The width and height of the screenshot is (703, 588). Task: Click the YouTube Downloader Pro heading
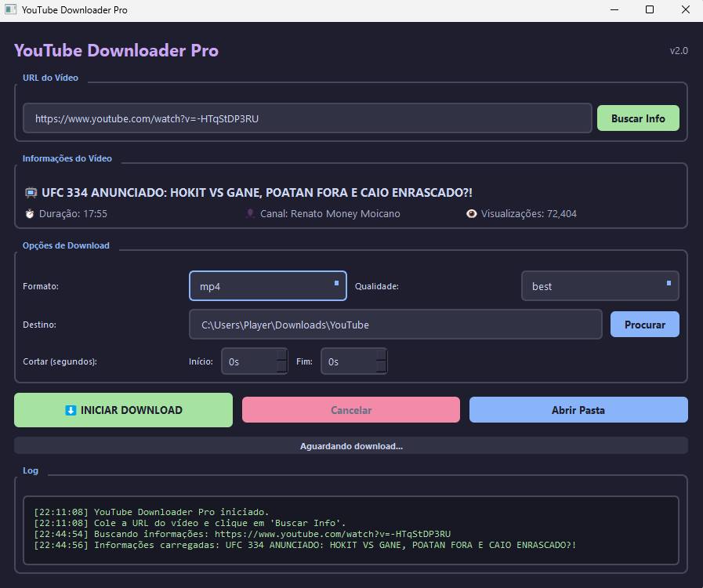point(117,50)
